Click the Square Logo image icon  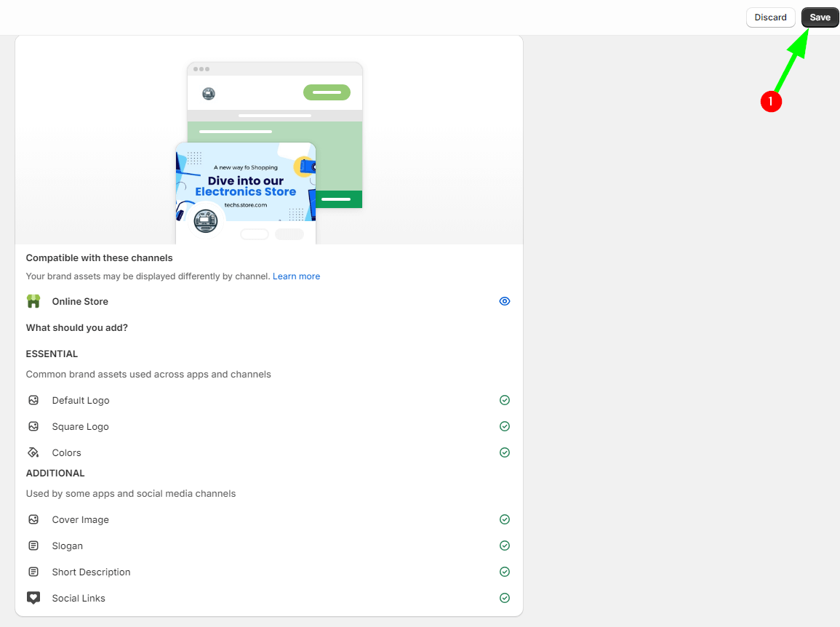click(33, 426)
